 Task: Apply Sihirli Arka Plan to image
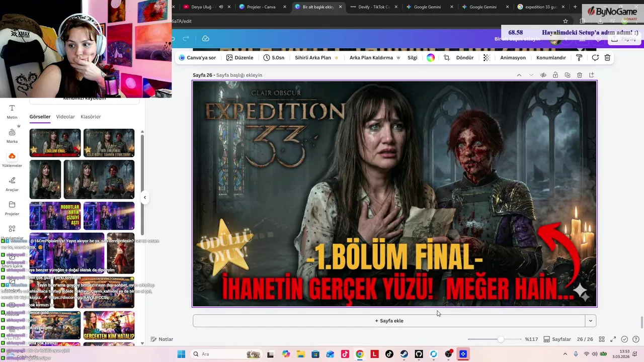coord(316,58)
